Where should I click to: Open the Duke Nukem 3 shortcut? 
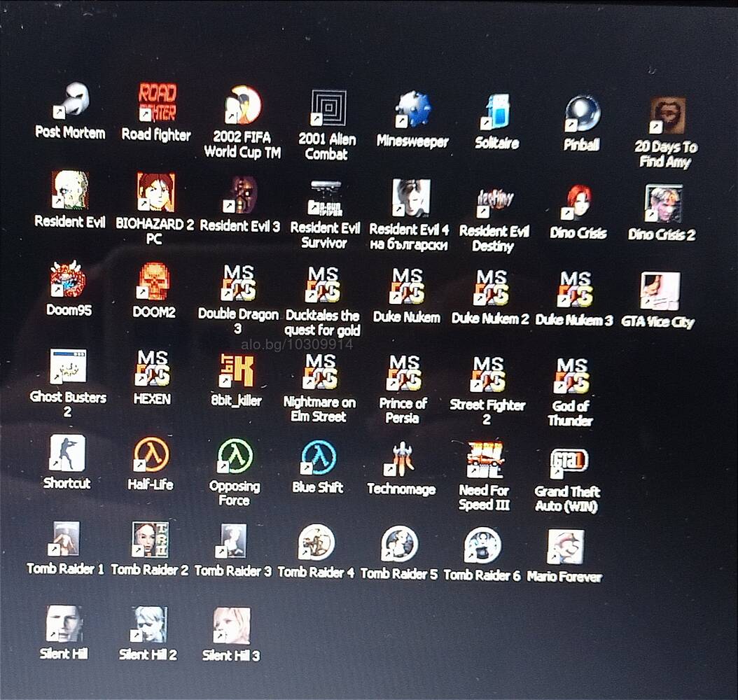point(575,289)
